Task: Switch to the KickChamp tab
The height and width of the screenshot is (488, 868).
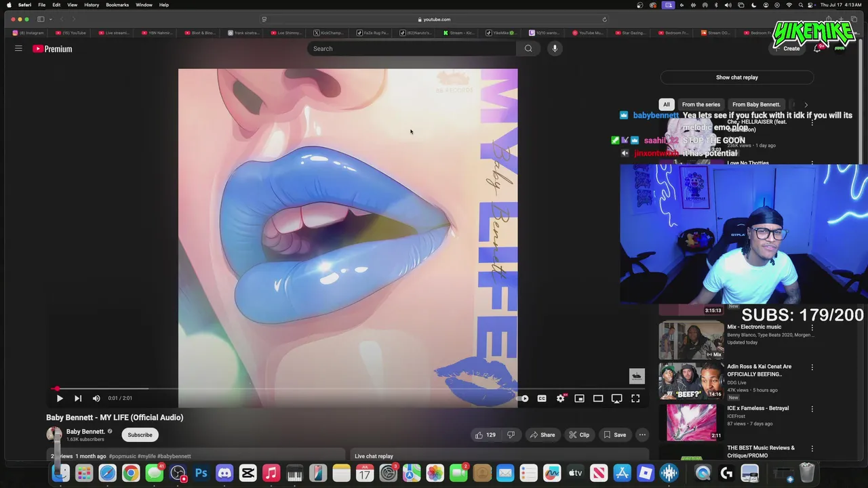Action: [x=330, y=33]
